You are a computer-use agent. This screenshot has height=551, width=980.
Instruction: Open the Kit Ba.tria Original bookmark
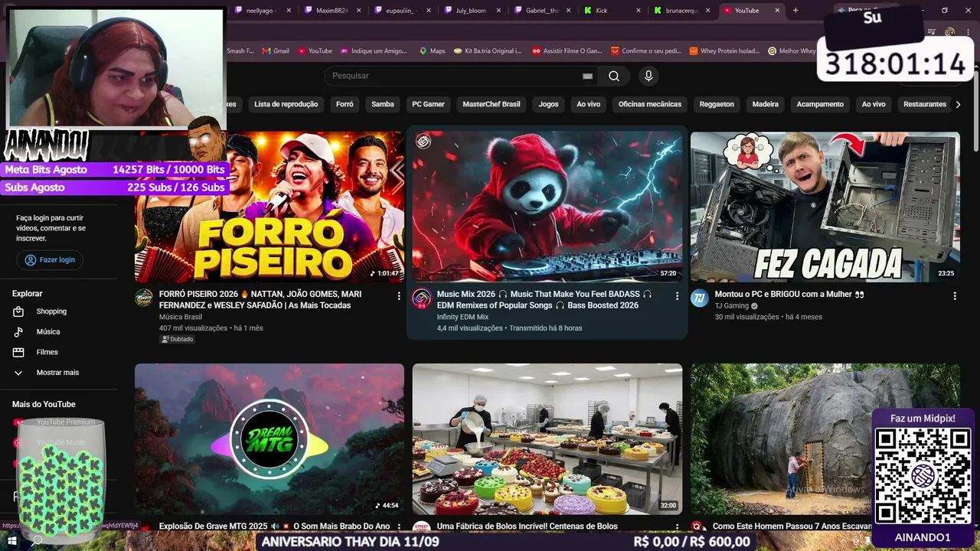[488, 51]
